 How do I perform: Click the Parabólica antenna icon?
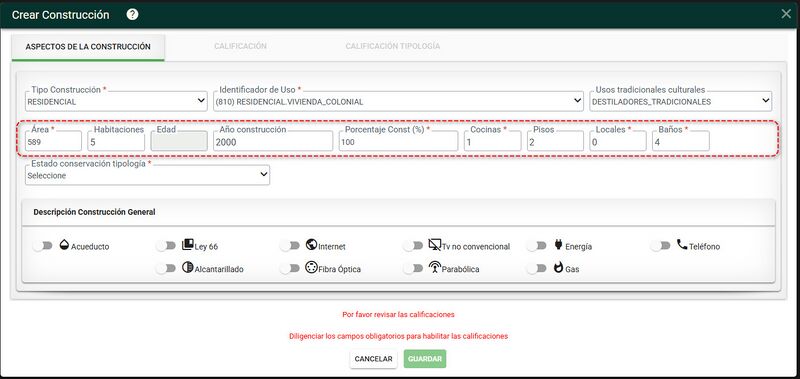coord(435,267)
